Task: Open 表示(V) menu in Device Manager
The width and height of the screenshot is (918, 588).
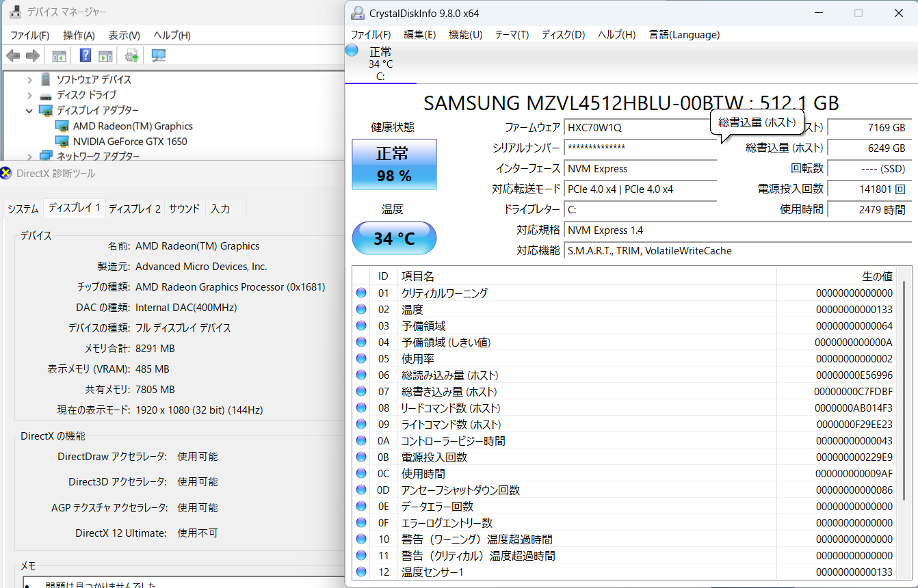Action: pos(124,36)
